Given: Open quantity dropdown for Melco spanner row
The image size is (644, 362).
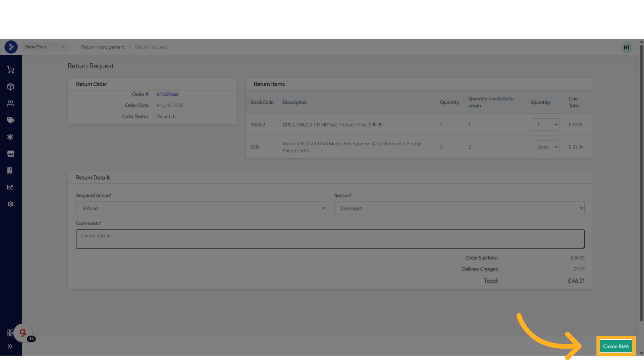Looking at the screenshot, I should pyautogui.click(x=545, y=147).
